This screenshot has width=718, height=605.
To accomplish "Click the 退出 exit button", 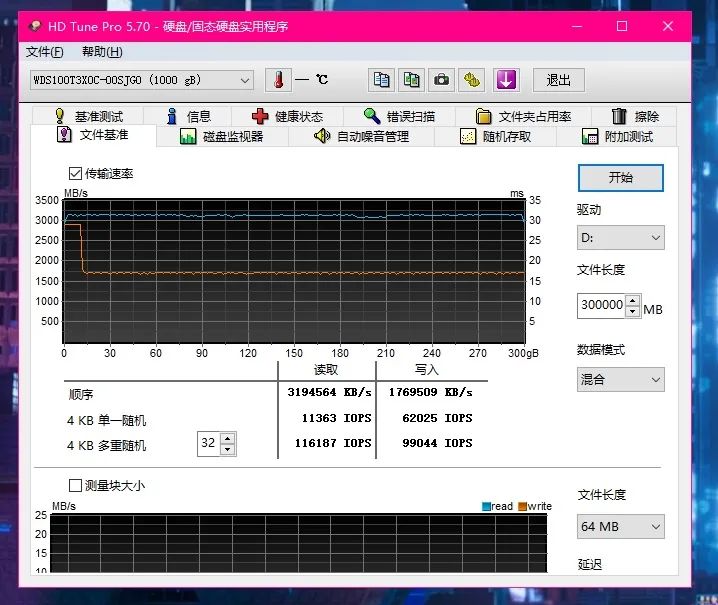I will [558, 80].
